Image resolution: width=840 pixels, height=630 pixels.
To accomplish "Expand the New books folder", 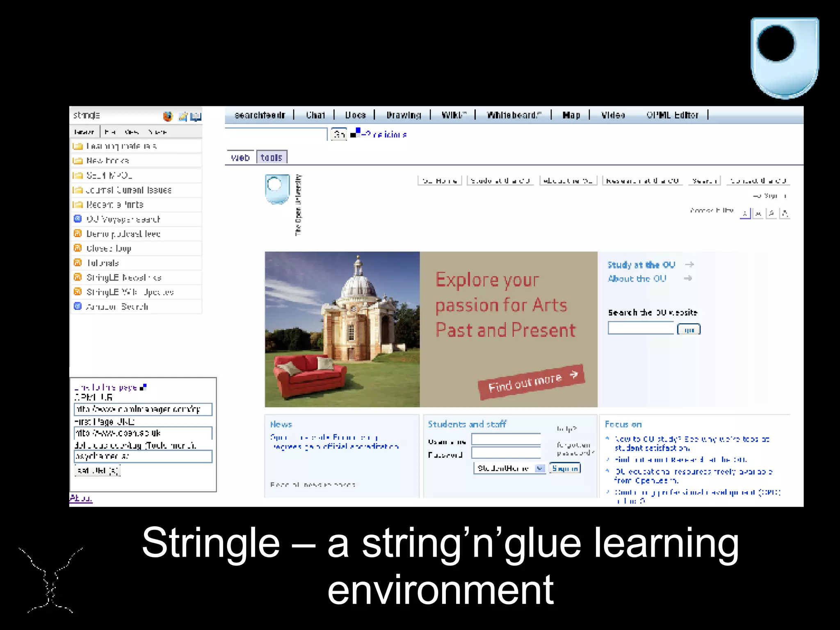I will (x=107, y=160).
